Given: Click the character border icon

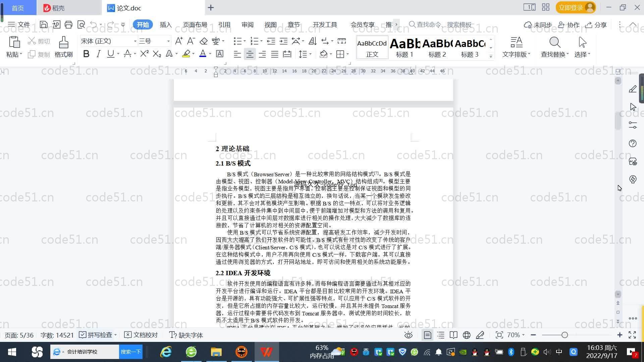Looking at the screenshot, I should click(220, 54).
